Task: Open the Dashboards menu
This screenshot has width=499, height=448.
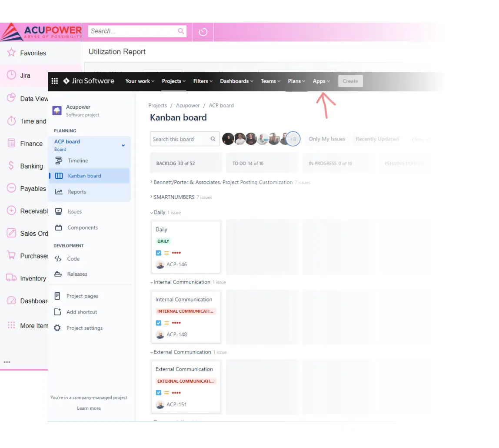Action: 236,81
